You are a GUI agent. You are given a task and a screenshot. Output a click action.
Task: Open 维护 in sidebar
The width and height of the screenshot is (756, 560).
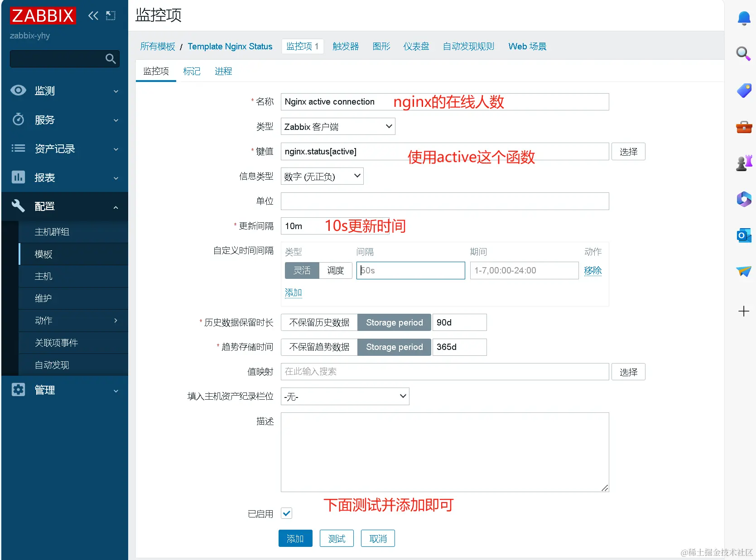pos(73,298)
